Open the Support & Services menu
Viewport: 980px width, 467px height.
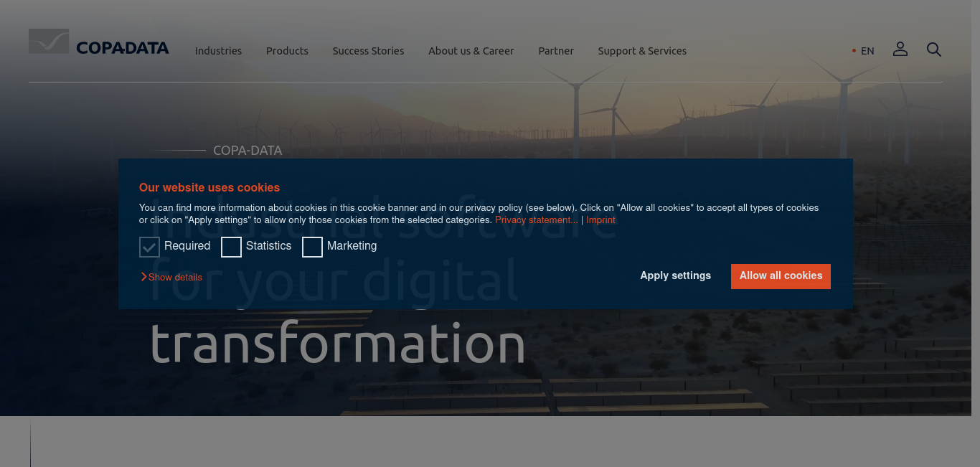point(642,51)
